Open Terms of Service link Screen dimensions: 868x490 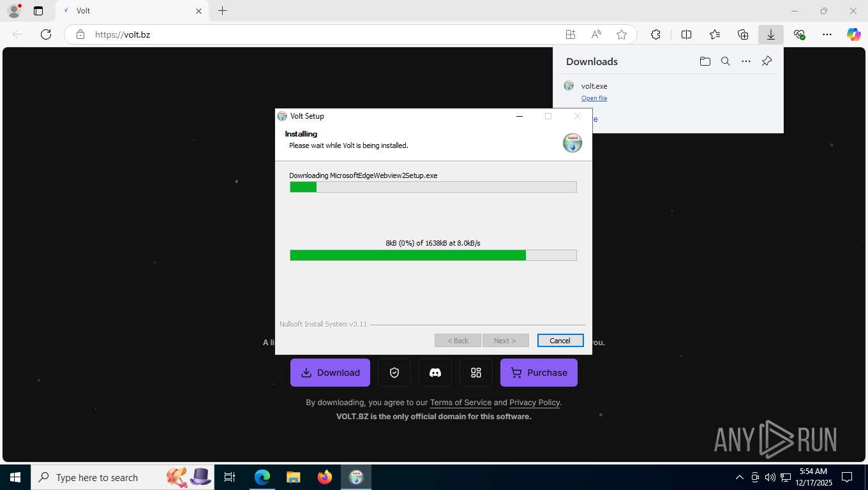[x=461, y=403]
